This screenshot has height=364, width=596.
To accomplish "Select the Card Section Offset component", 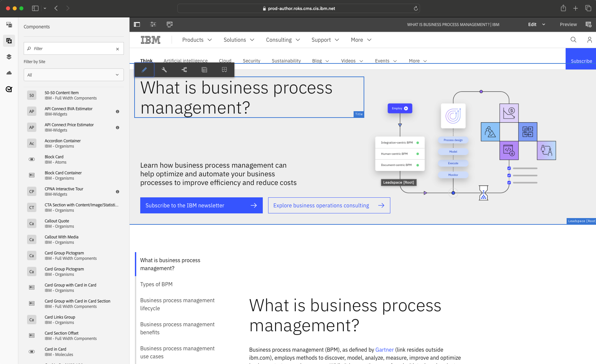I will click(x=73, y=336).
